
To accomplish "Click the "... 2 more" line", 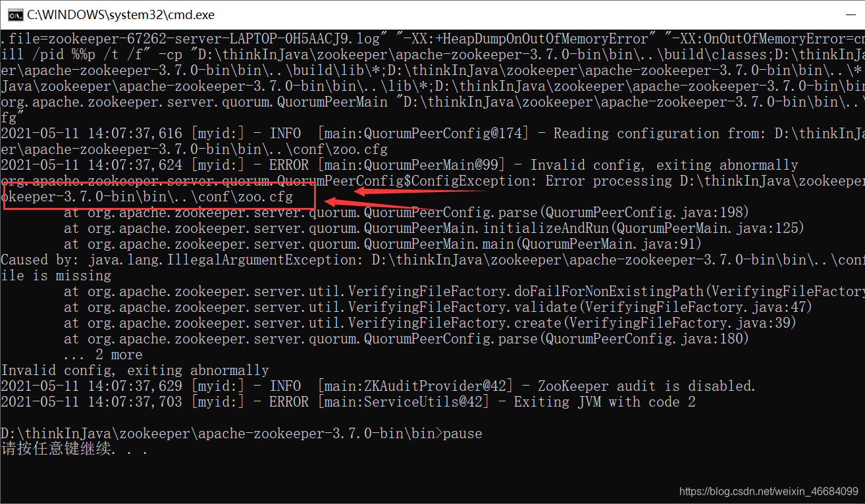I will 103,355.
